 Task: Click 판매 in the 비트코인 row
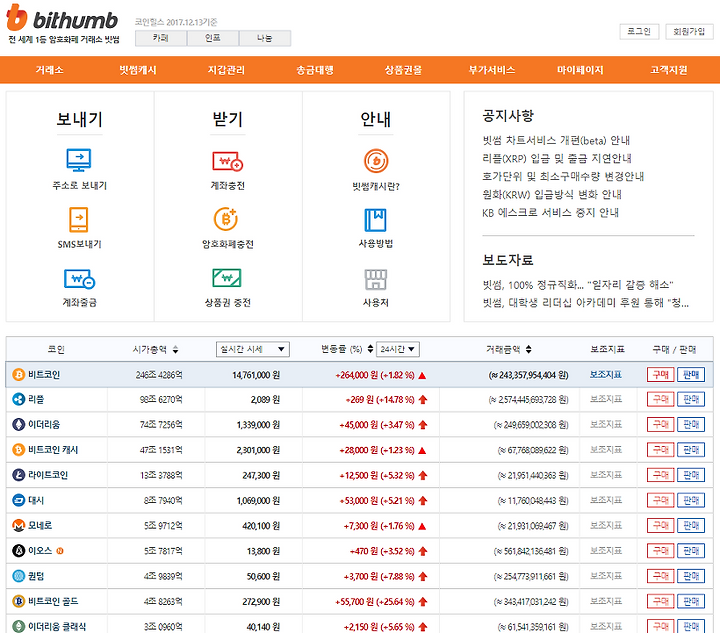click(x=691, y=375)
